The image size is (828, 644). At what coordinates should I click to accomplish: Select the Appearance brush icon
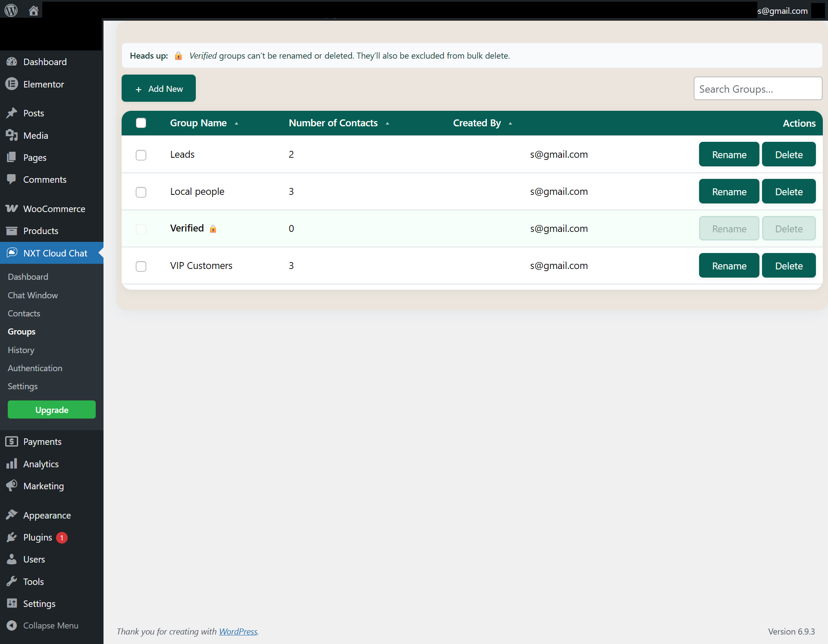(12, 515)
